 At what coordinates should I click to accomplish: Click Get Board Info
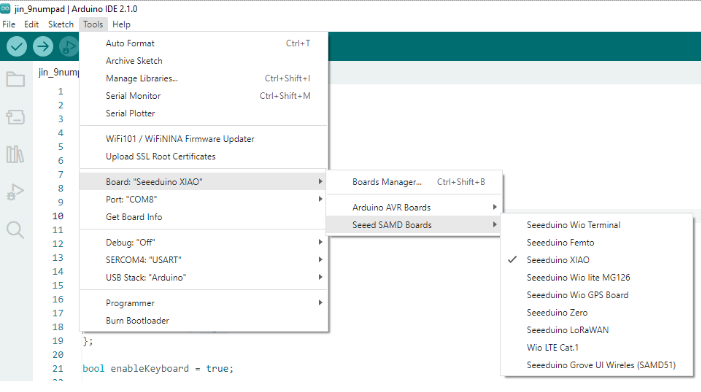(x=204, y=217)
